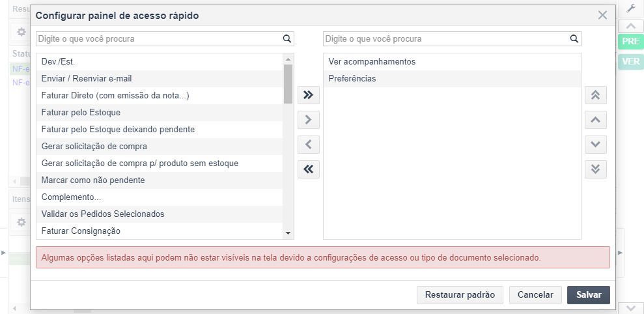Click the left list scrollbar thumb
Image resolution: width=644 pixels, height=314 pixels.
(288, 83)
